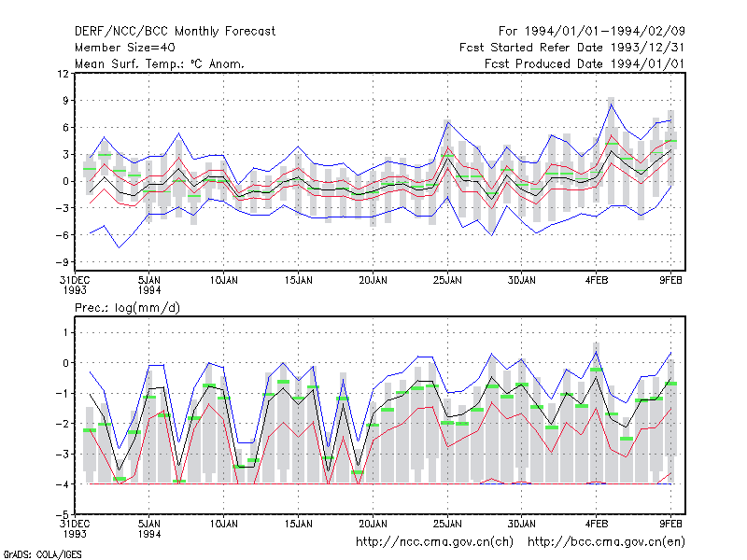Click the 12 value on temperature y-axis
This screenshot has height=560, width=747.
pos(63,74)
